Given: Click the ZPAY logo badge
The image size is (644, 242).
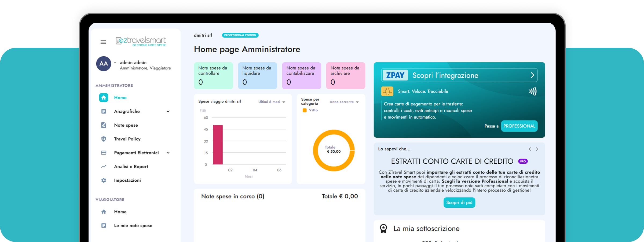Looking at the screenshot, I should tap(395, 75).
